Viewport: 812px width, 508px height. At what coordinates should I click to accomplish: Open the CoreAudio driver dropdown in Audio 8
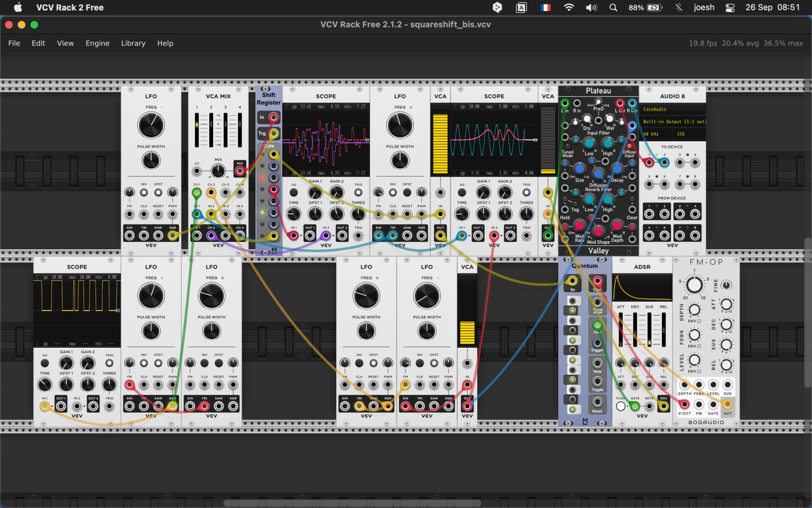(x=672, y=110)
